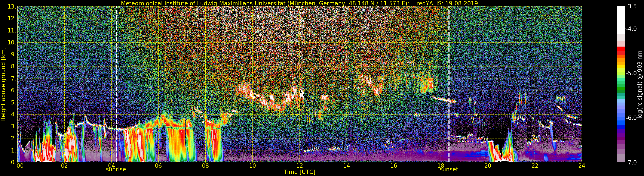This screenshot has width=644, height=176.
Task: Click time axis tick '16'
Action: click(393, 166)
